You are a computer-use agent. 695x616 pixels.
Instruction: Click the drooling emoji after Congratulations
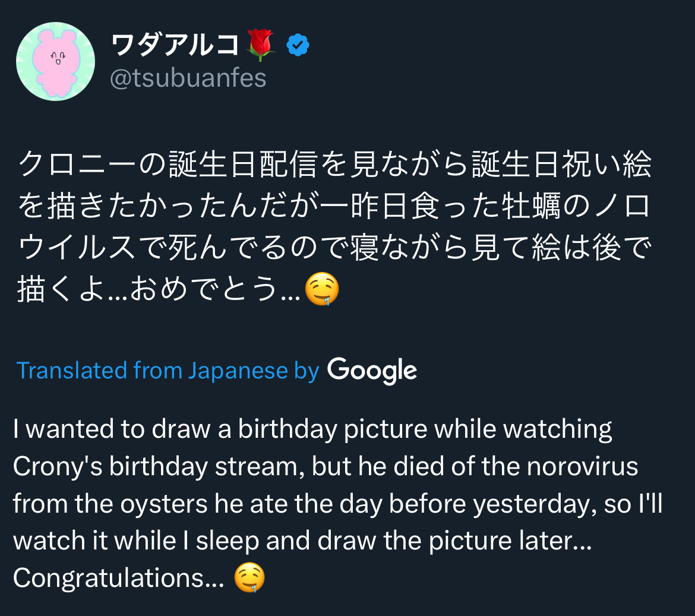tap(249, 579)
